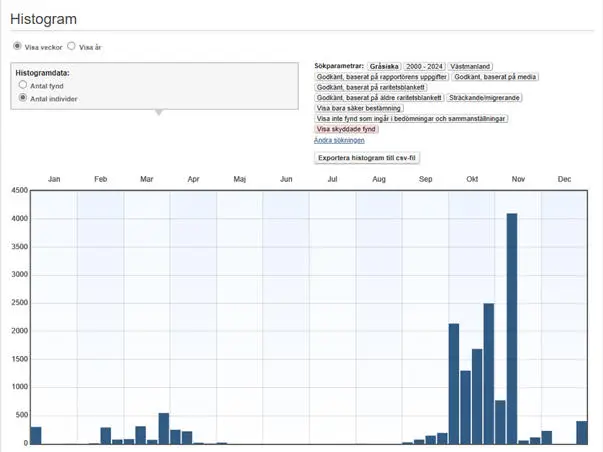Click 'Godkänt, baserat på äldre raritetsblankett' tag
This screenshot has height=452, width=603.
click(378, 98)
